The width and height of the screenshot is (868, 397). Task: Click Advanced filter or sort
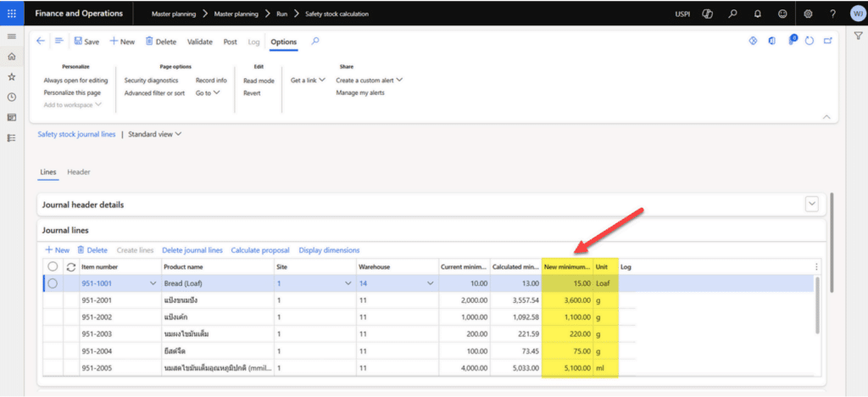point(154,93)
